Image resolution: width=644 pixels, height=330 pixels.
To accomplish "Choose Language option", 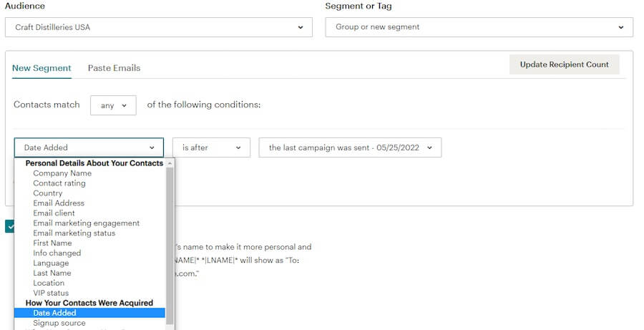I will click(x=51, y=263).
